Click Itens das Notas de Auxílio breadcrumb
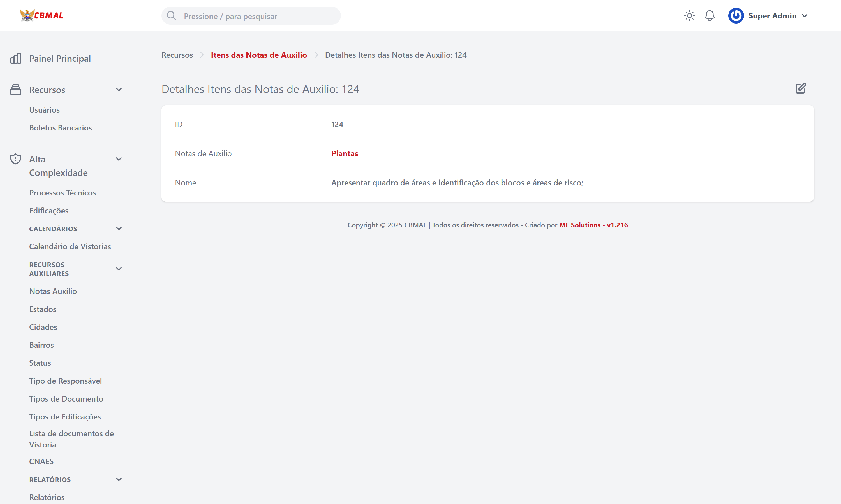The width and height of the screenshot is (841, 504). (259, 55)
